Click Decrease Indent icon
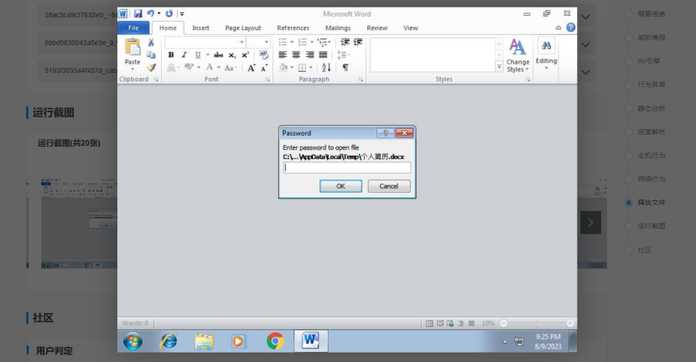This screenshot has height=362, width=696. 345,42
